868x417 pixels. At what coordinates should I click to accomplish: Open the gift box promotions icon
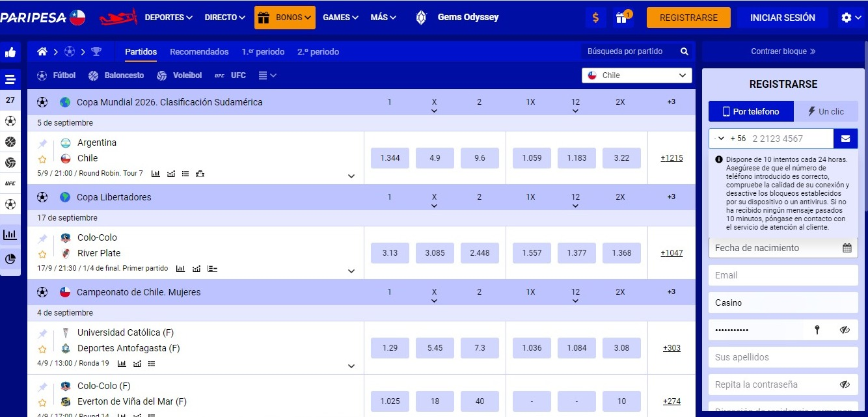621,18
